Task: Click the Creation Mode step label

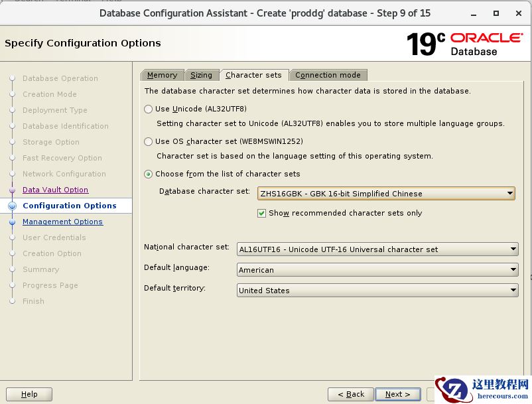Action: point(50,94)
